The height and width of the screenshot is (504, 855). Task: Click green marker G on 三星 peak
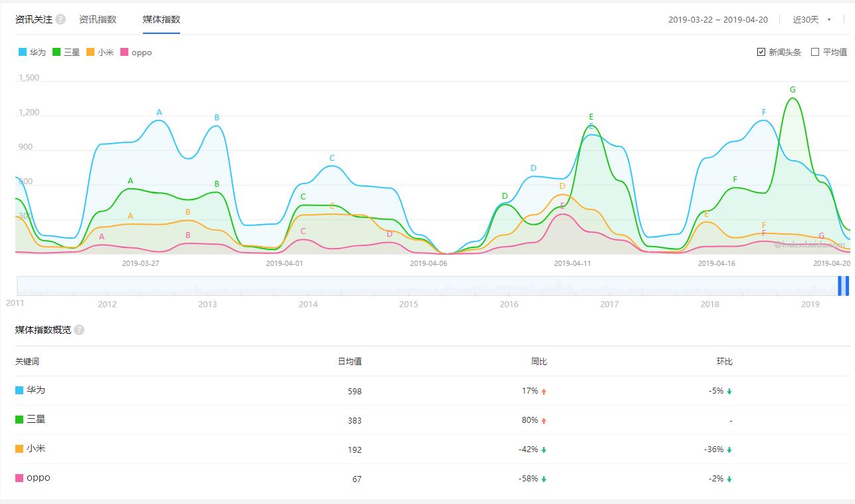pyautogui.click(x=793, y=90)
